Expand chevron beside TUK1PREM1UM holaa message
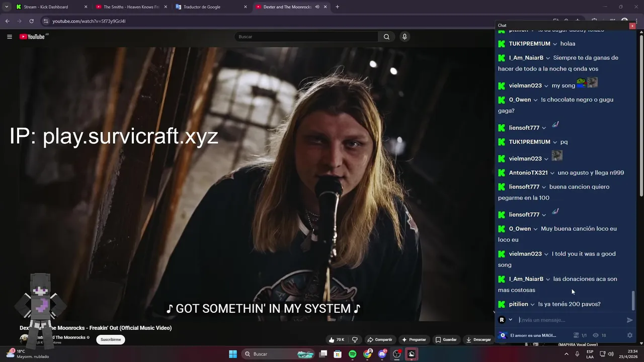This screenshot has height=362, width=644. (x=554, y=44)
